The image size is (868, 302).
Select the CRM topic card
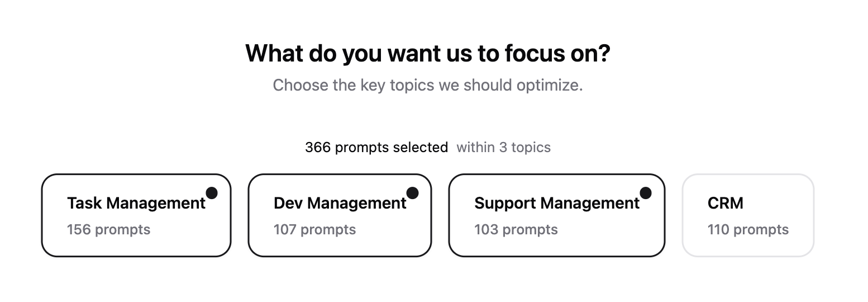click(748, 215)
